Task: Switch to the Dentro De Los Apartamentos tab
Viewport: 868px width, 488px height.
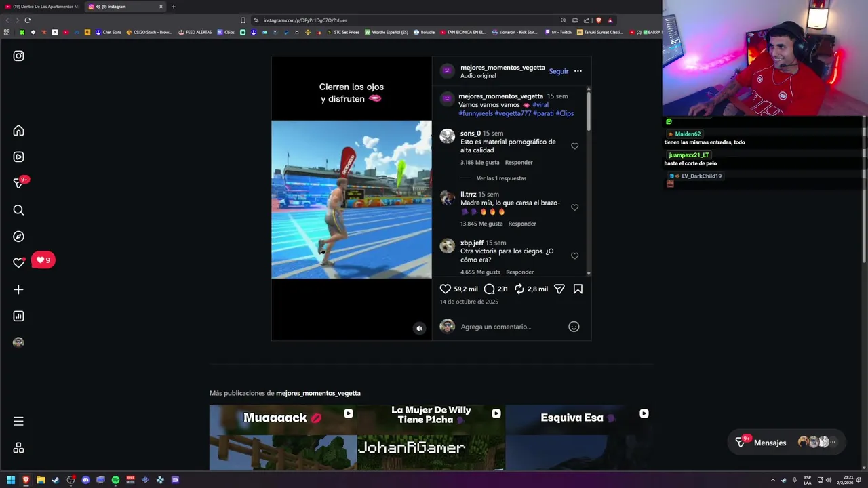Action: tap(41, 7)
